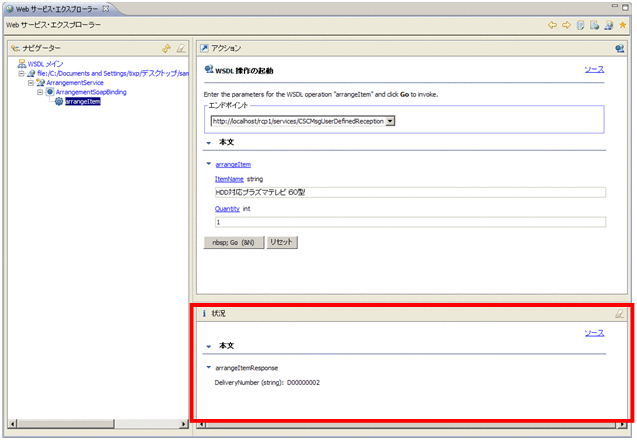Viewport: 637px width, 441px height.
Task: Select the arrangeItem operation in tree
Action: (82, 102)
